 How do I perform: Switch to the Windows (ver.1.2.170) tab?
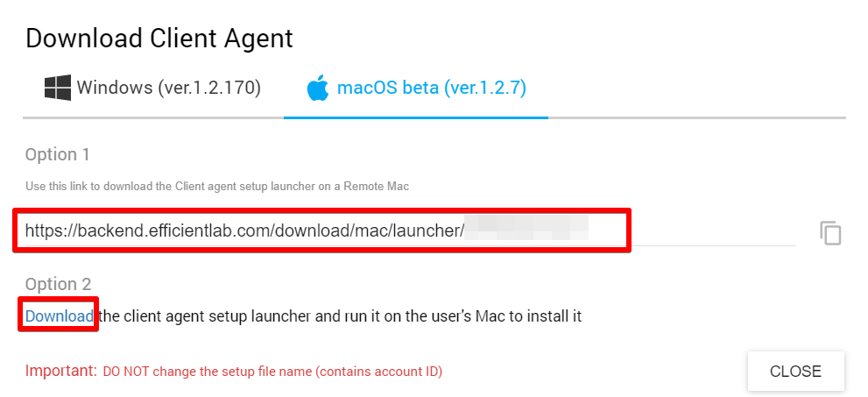click(153, 88)
